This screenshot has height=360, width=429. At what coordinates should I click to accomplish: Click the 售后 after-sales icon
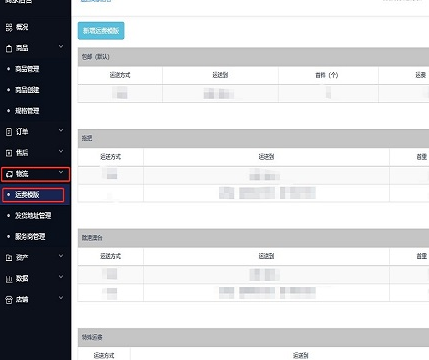click(9, 153)
